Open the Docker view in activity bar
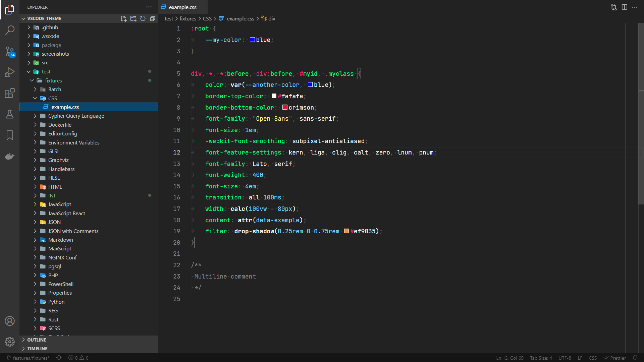Image resolution: width=644 pixels, height=362 pixels. [10, 156]
